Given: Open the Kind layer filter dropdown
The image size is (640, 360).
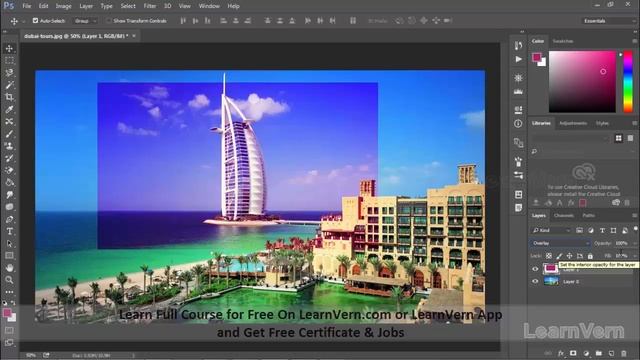Looking at the screenshot, I should click(x=551, y=231).
